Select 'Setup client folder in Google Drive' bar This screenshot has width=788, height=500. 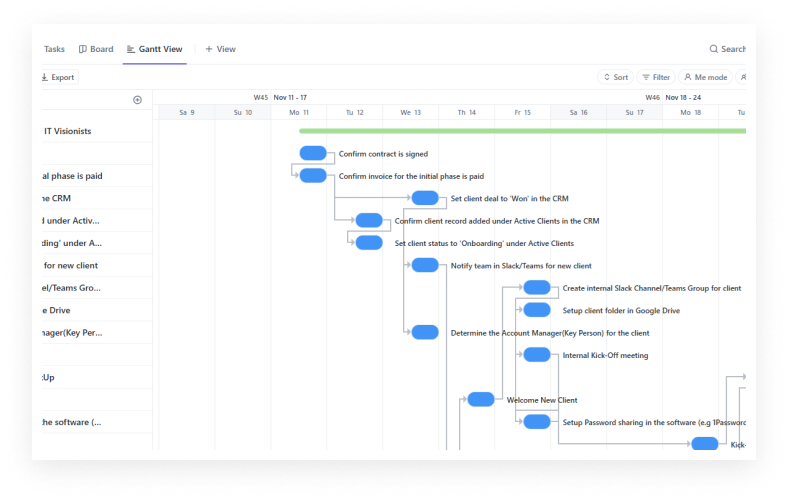click(537, 310)
